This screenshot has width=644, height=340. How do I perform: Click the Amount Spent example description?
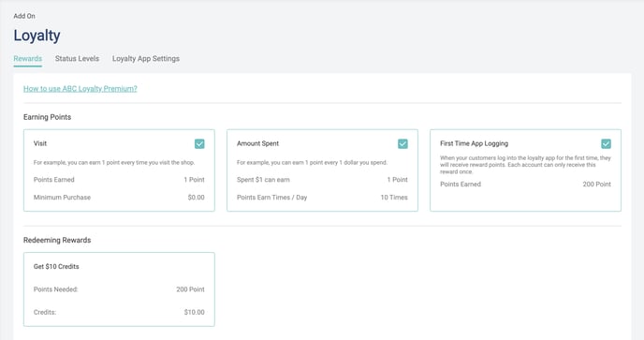click(x=312, y=162)
